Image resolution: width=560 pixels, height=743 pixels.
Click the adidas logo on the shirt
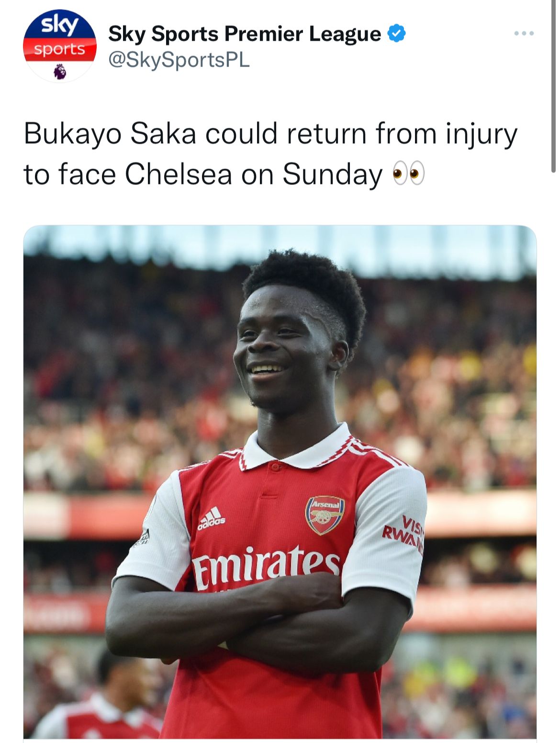211,518
